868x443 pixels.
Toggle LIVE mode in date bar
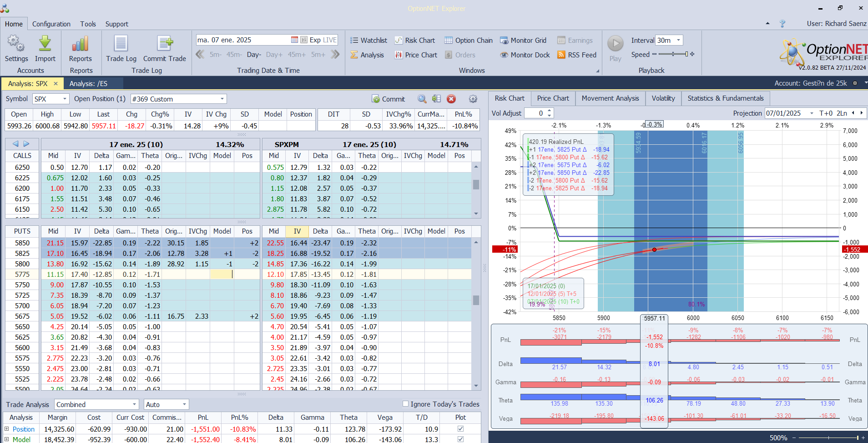(x=330, y=40)
